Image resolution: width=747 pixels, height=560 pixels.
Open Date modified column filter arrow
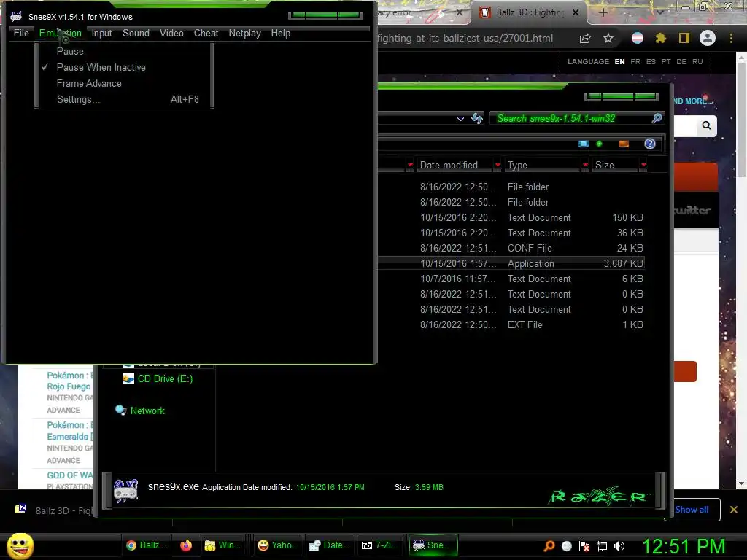pos(498,166)
